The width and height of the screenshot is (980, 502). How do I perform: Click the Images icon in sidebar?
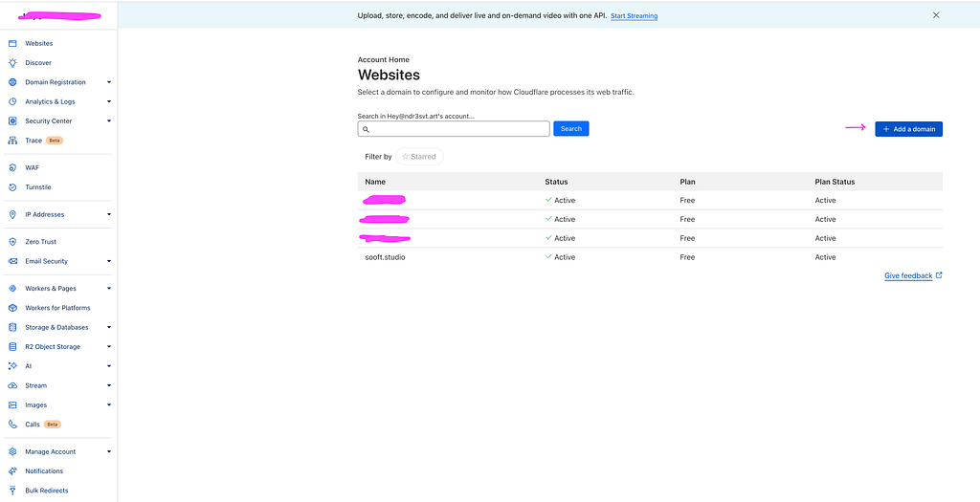[12, 405]
